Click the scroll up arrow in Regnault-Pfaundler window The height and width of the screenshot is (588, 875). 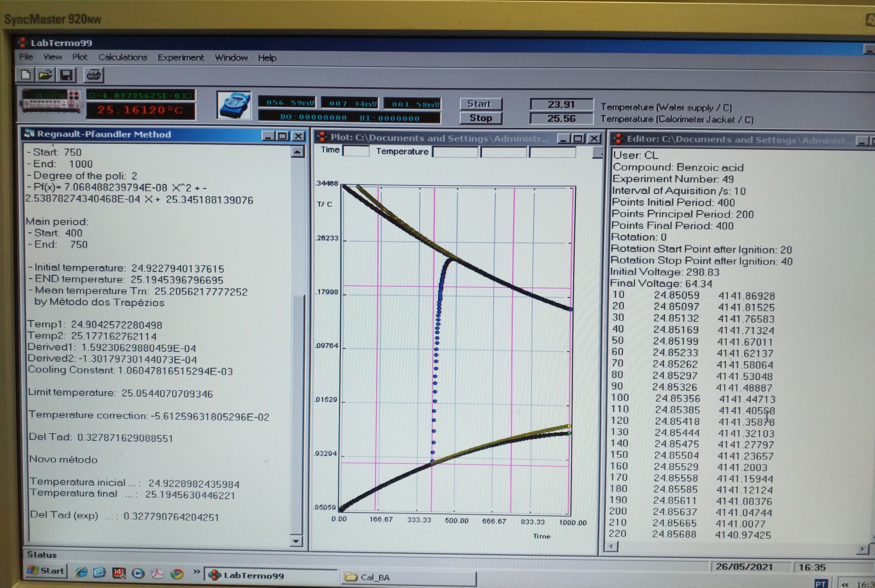point(297,152)
